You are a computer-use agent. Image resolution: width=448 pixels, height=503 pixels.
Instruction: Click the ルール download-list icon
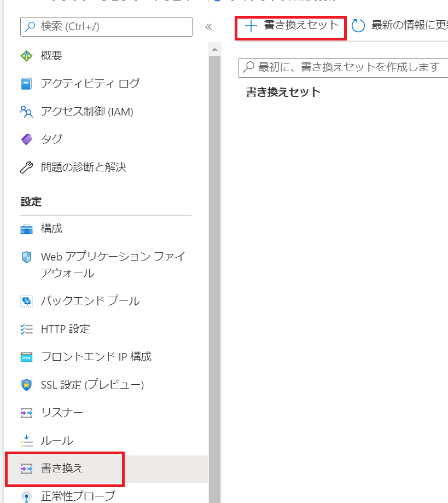[x=26, y=441]
